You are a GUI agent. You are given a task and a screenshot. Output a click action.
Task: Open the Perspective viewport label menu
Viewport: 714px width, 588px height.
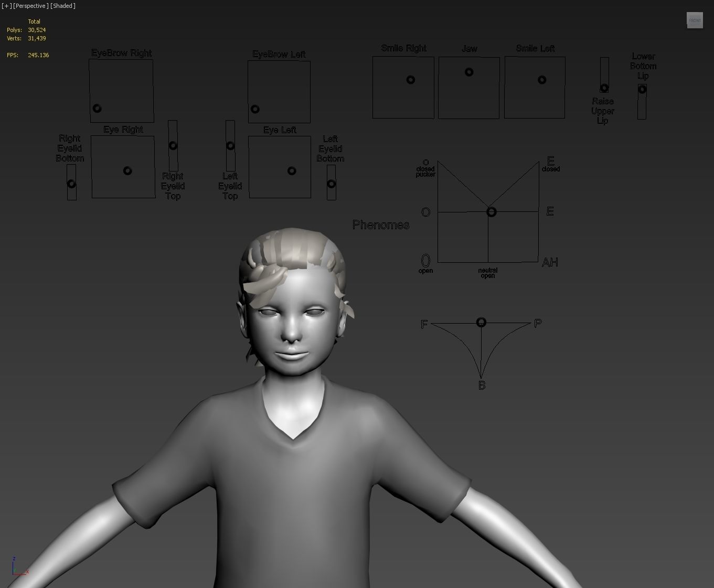click(x=31, y=6)
